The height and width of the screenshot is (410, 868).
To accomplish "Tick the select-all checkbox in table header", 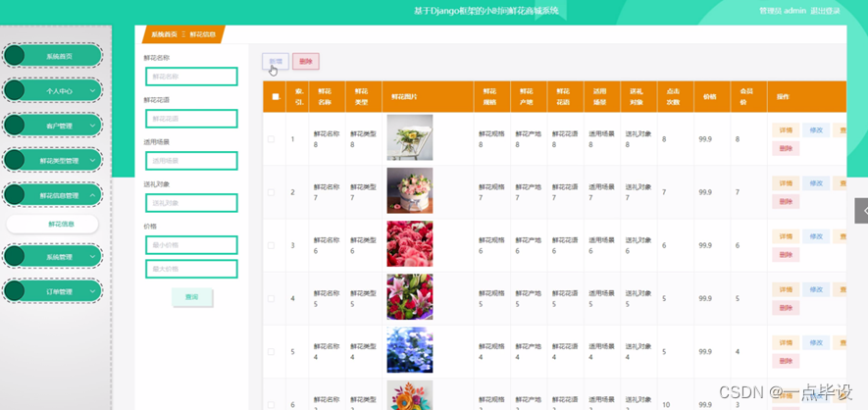I will tap(276, 96).
